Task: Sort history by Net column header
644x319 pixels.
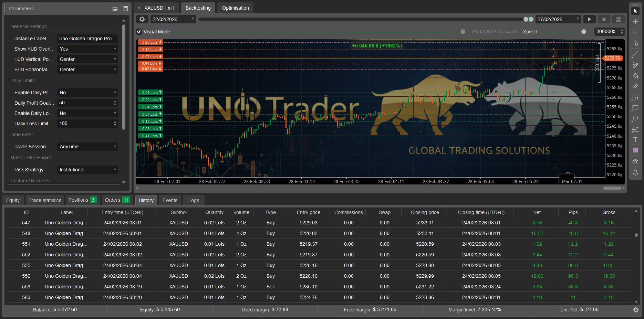Action: pyautogui.click(x=537, y=212)
